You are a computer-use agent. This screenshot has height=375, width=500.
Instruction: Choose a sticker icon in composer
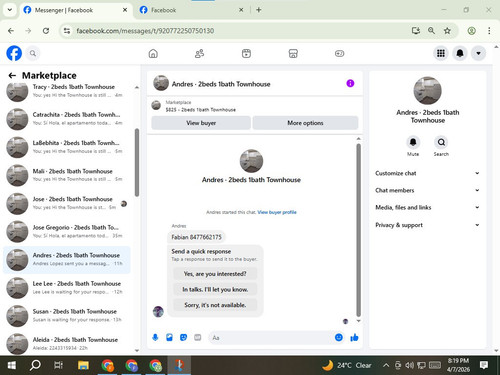[x=183, y=338]
